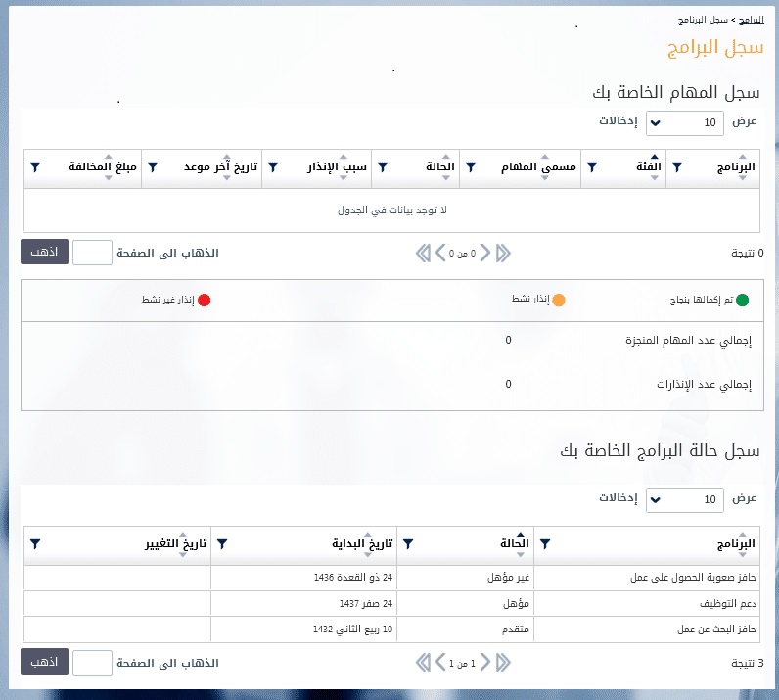Screen dimensions: 779x700
Task: Click سجل البرنامج breadcrumb text
Action: 703,20
